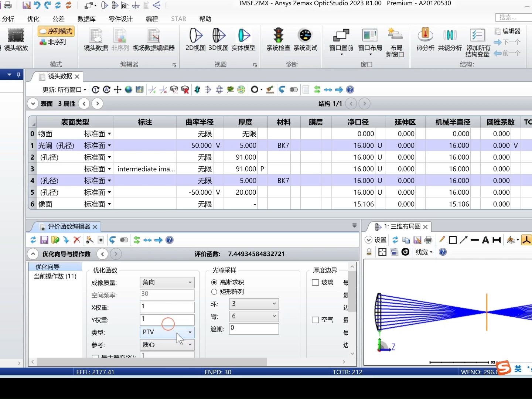Image resolution: width=532 pixels, height=399 pixels.
Task: Refresh the merit function editor
Action: (x=33, y=240)
